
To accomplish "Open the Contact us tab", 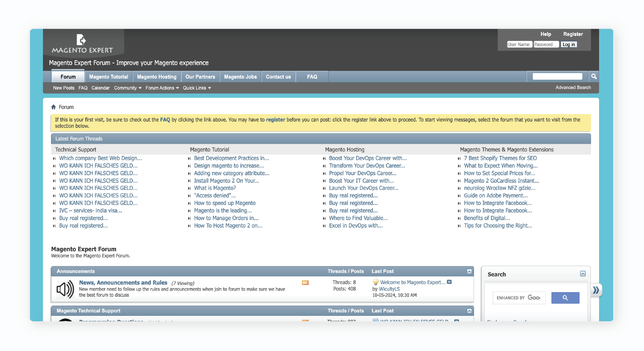I will click(278, 77).
